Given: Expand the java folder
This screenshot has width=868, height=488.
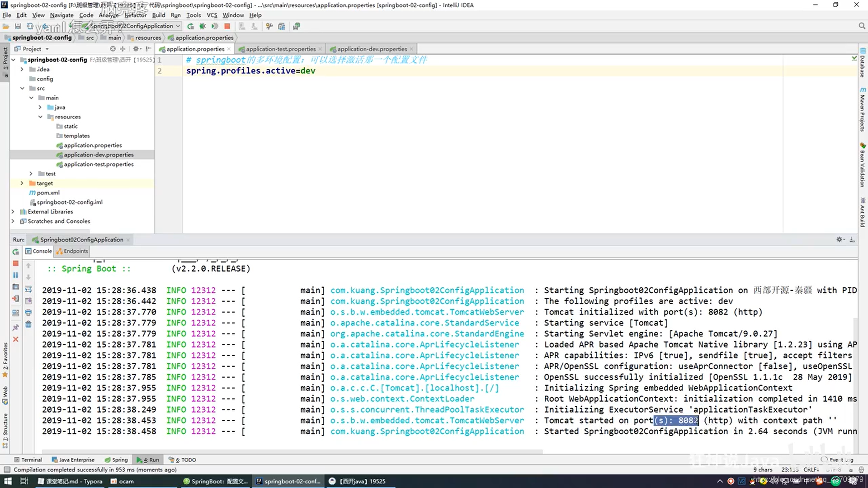Looking at the screenshot, I should [40, 107].
